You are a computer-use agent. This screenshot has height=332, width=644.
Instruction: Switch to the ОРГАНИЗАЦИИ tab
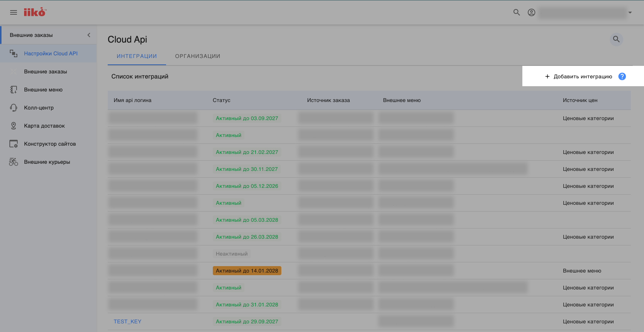pyautogui.click(x=198, y=56)
